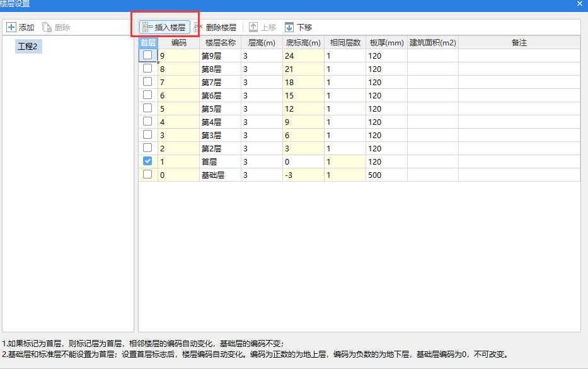Click the 备注 cell for 第8层
This screenshot has height=369, width=588.
point(519,69)
